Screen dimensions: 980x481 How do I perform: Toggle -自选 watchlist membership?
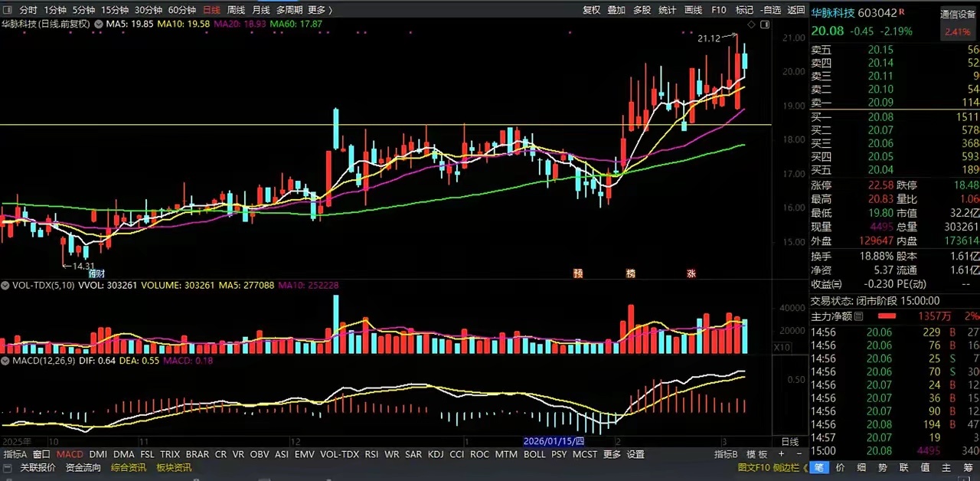770,10
